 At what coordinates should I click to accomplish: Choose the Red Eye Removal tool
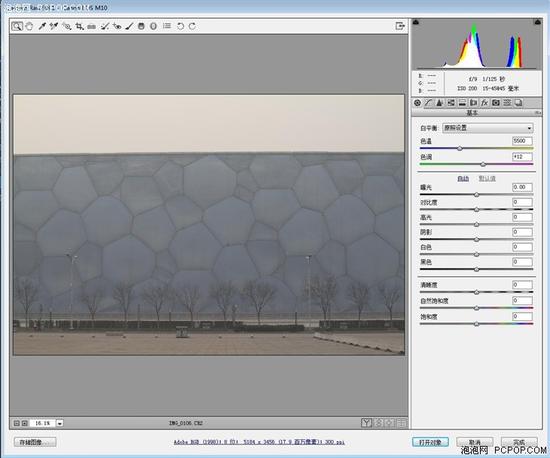(117, 26)
